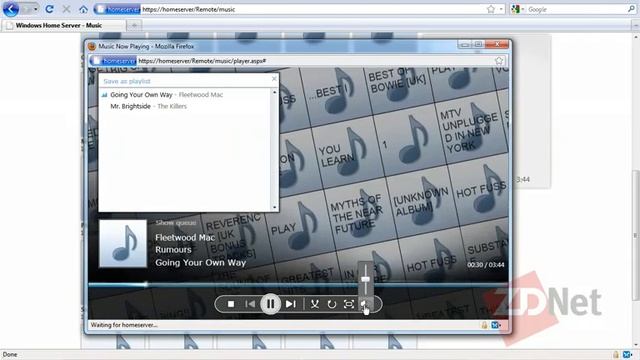Click the Google search field

click(x=576, y=9)
